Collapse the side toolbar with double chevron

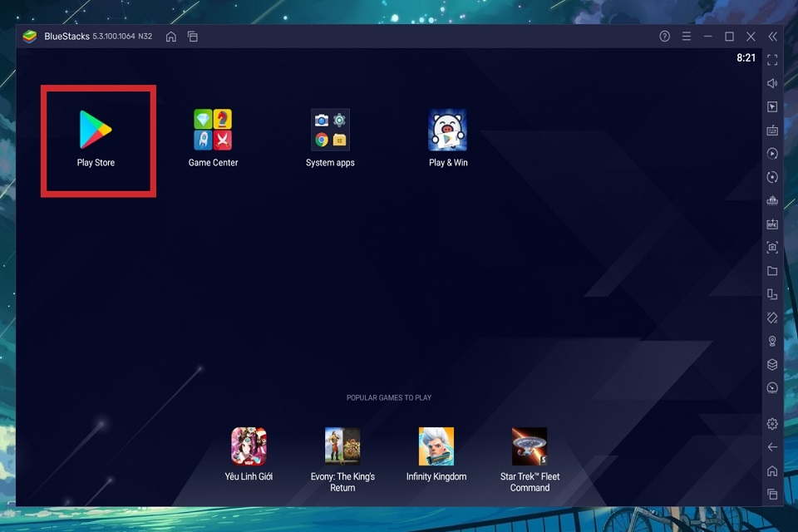(x=772, y=36)
